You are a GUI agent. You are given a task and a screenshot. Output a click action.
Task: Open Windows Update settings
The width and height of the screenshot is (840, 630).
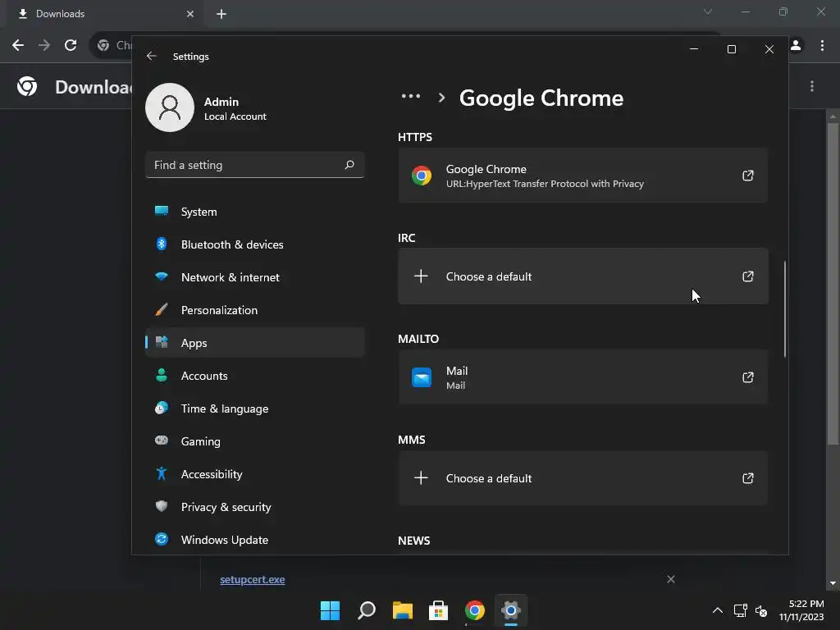[255, 540]
